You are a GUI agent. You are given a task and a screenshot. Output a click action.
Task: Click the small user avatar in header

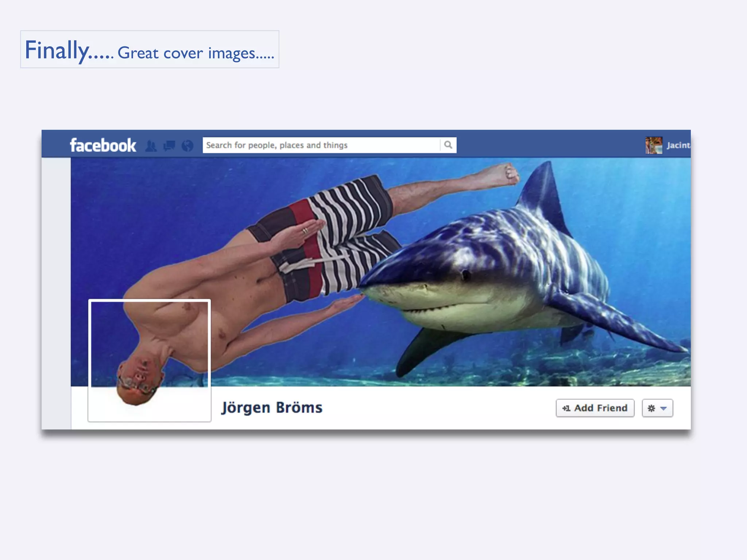tap(654, 145)
